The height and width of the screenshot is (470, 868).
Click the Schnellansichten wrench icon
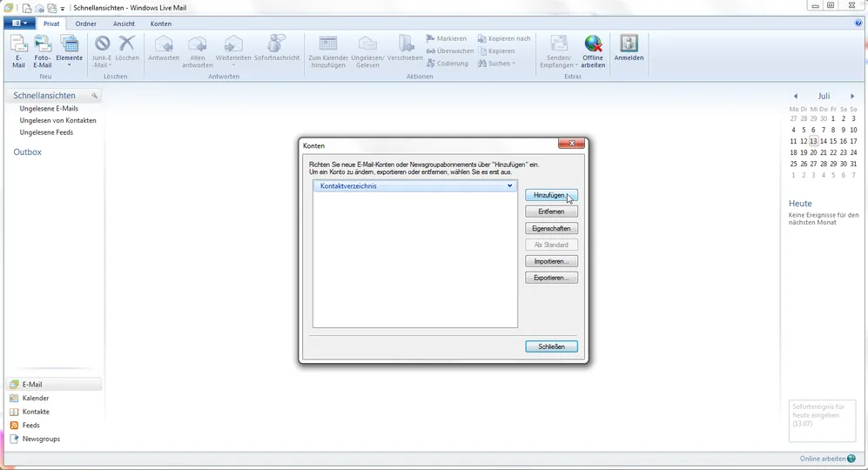click(x=95, y=96)
